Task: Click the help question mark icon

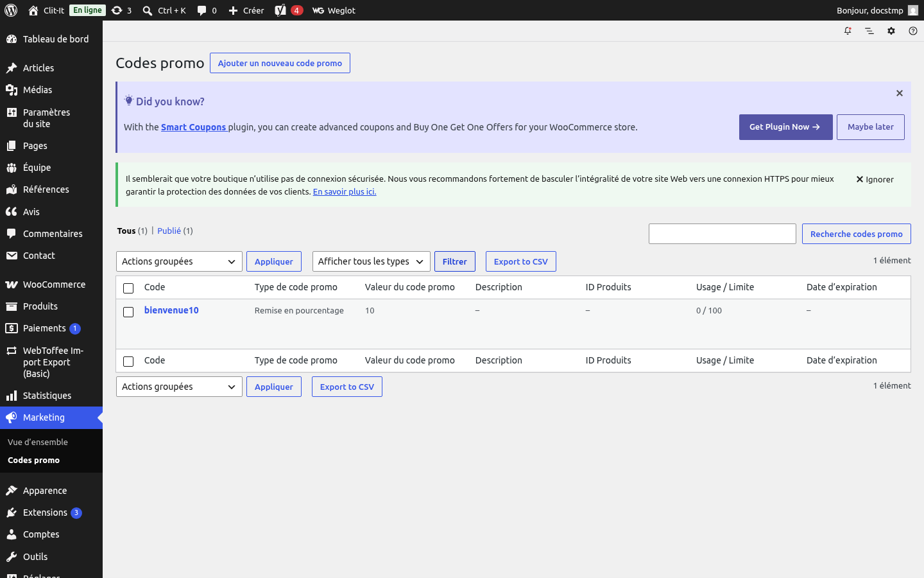Action: point(913,31)
